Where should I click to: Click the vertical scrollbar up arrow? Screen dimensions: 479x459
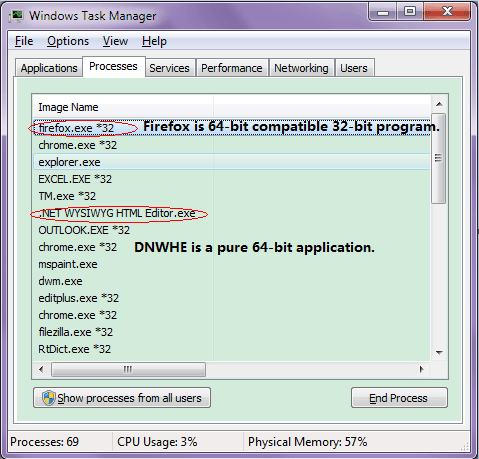(x=439, y=104)
